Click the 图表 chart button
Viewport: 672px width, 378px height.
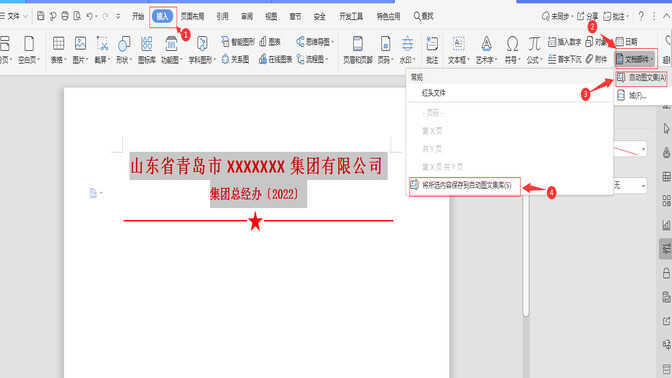pyautogui.click(x=270, y=42)
